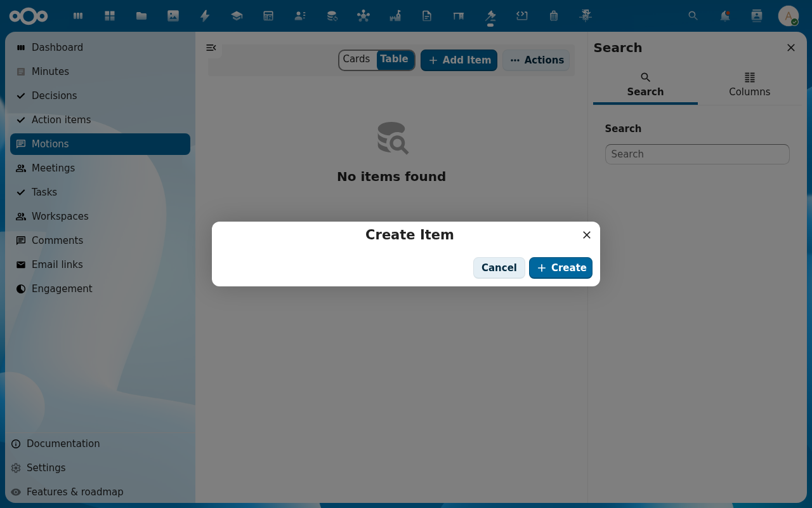This screenshot has width=812, height=508.
Task: Open Decisions in the left navigation
Action: click(100, 96)
